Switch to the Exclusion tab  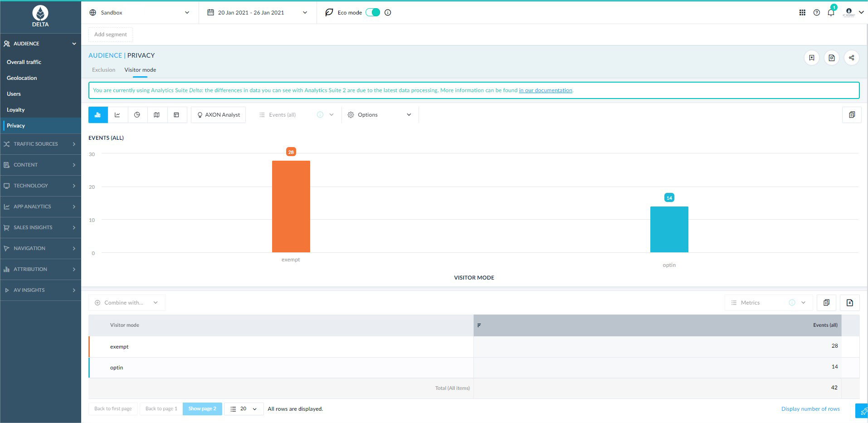point(103,70)
